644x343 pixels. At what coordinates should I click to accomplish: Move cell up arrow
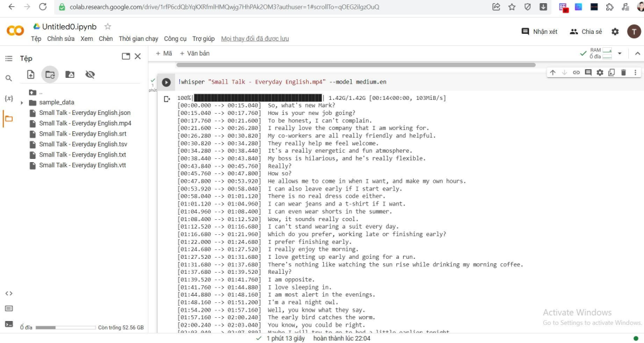coord(552,73)
